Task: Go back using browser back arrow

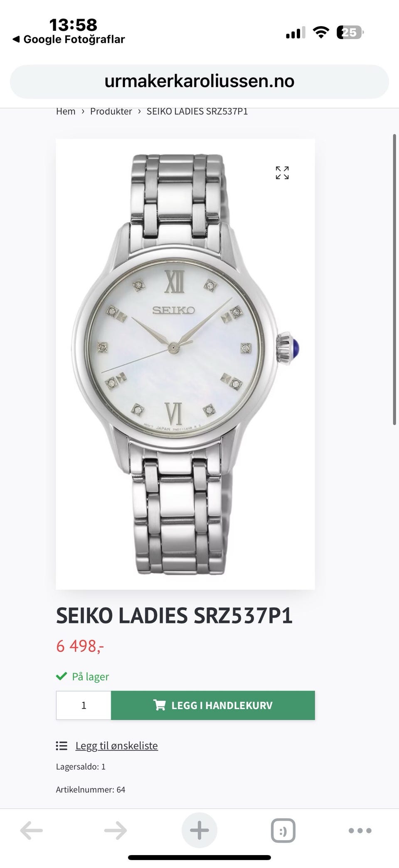Action: (x=32, y=831)
